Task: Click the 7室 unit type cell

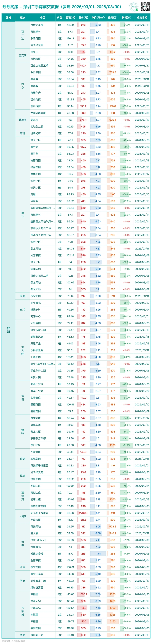Action: pos(60,52)
